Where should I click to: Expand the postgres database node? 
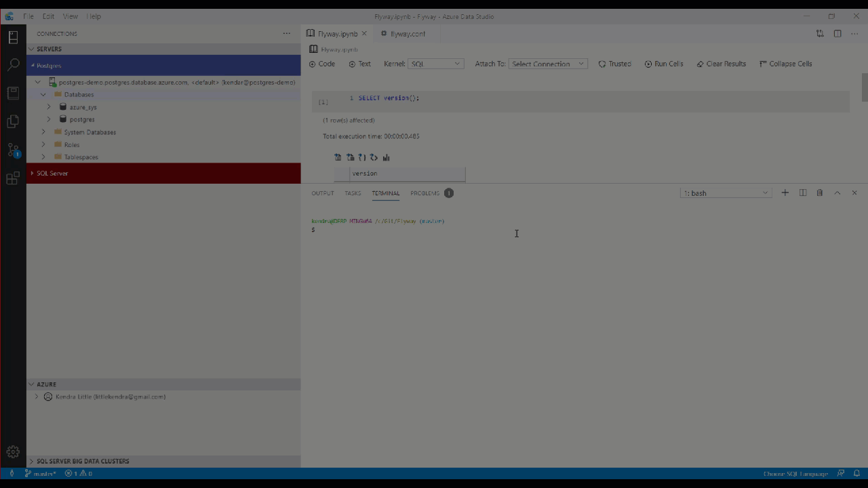(50, 119)
